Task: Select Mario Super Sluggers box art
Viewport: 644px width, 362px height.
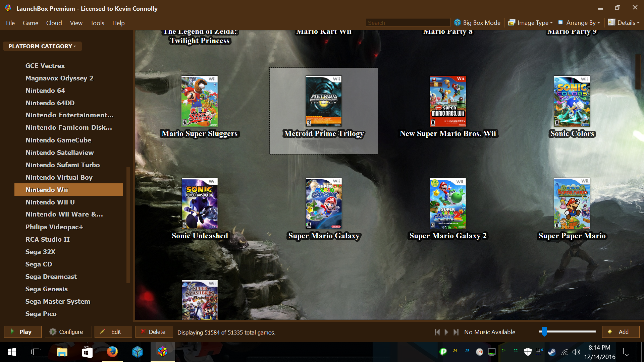Action: (200, 101)
